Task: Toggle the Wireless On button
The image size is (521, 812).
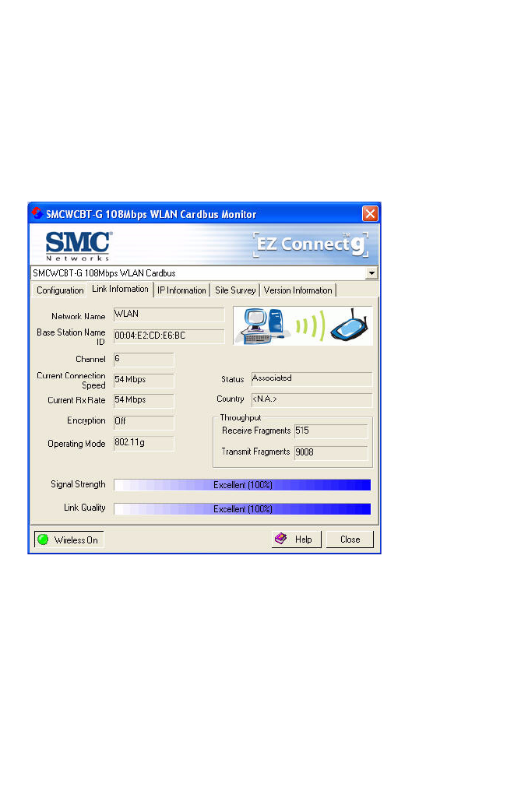Action: 69,540
